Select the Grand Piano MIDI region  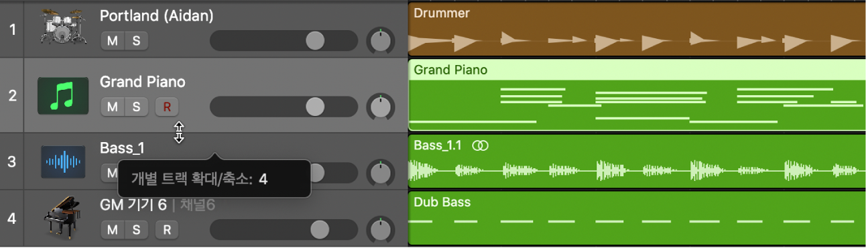coord(637,95)
